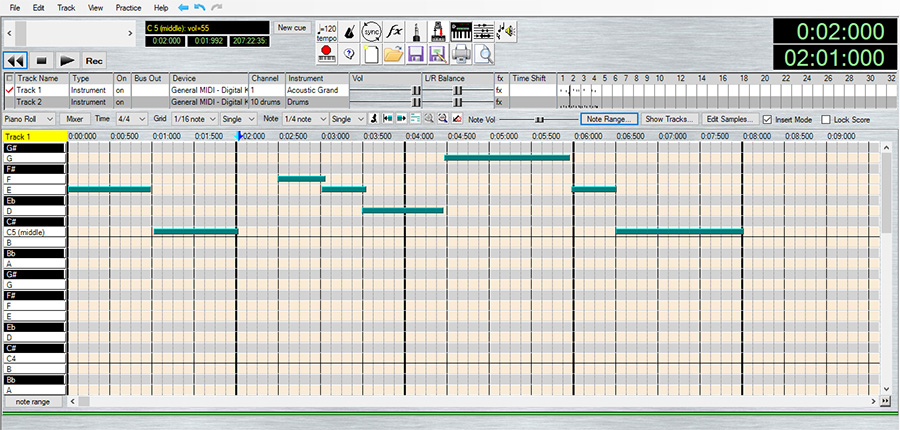Open the virtual piano keyboard icon
Screen dimensions: 900x430
tap(461, 32)
